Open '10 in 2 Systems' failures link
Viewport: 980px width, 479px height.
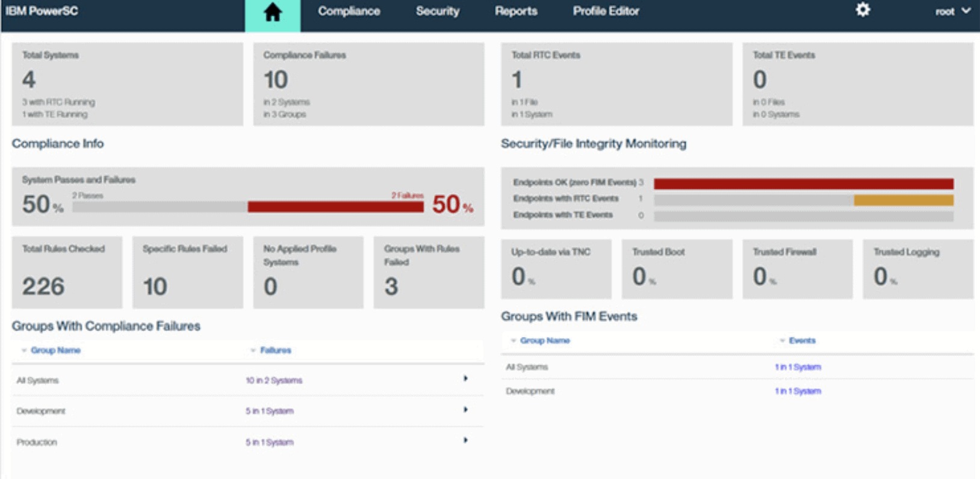tap(274, 380)
